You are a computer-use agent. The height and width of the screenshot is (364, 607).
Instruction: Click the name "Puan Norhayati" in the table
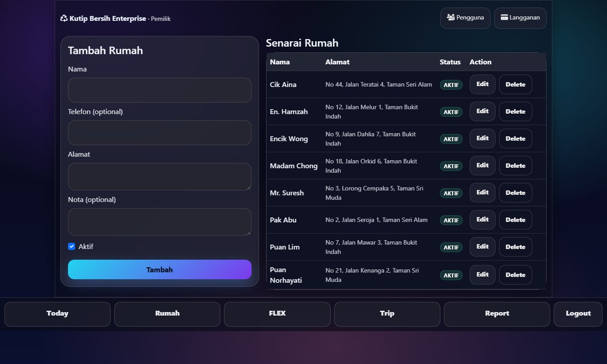pyautogui.click(x=286, y=275)
